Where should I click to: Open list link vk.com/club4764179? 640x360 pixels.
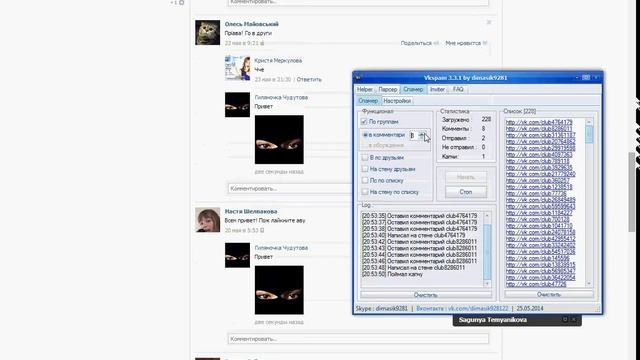tap(539, 122)
